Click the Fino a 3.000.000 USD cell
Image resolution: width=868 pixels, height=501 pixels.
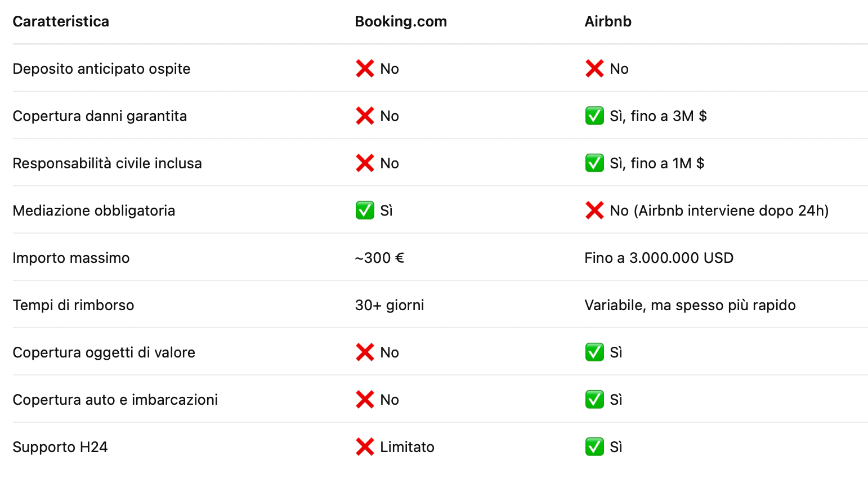click(659, 258)
